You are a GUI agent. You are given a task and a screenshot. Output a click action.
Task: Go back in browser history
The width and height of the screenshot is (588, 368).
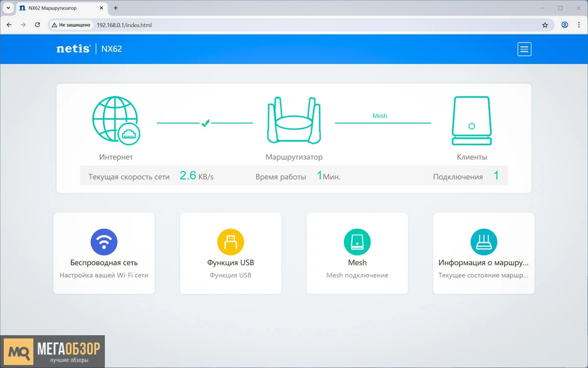[x=9, y=25]
